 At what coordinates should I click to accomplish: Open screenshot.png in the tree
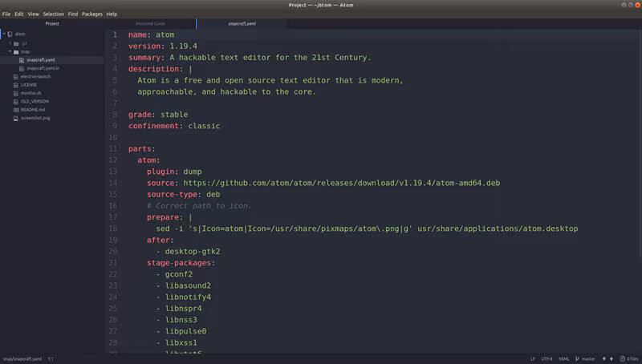[35, 118]
